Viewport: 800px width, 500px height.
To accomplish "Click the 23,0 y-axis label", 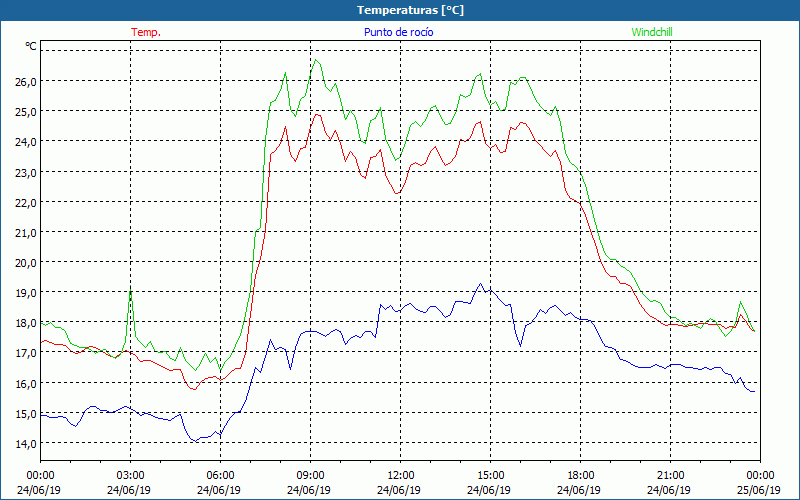I will click(x=25, y=172).
